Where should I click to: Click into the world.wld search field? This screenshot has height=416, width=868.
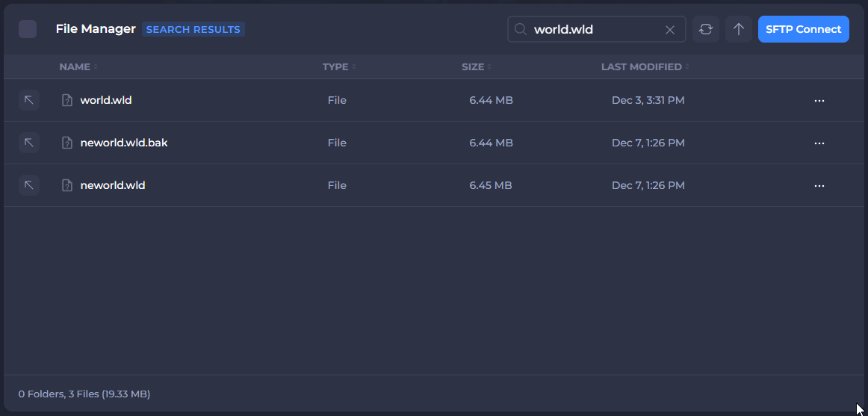tap(594, 29)
